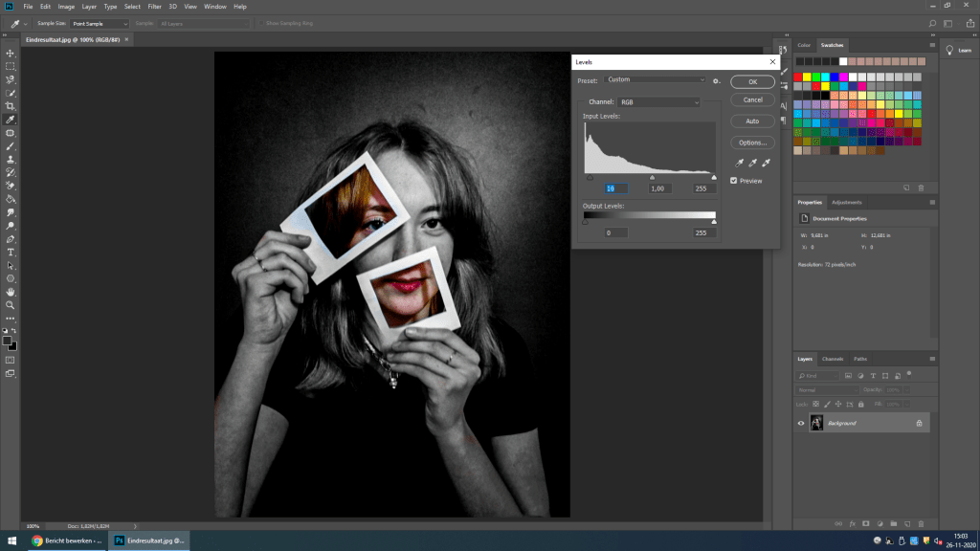Select the Zoom tool in toolbar
980x551 pixels.
pos(11,304)
